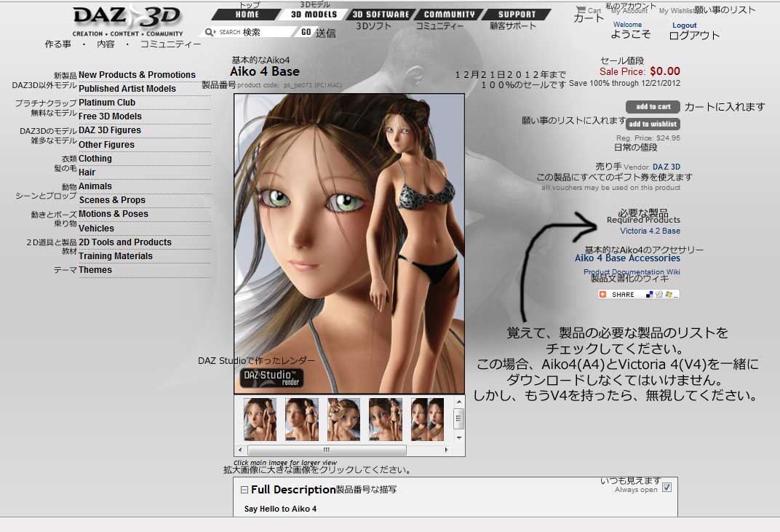Click the search text field
Image resolution: width=780 pixels, height=532 pixels.
coord(257,32)
